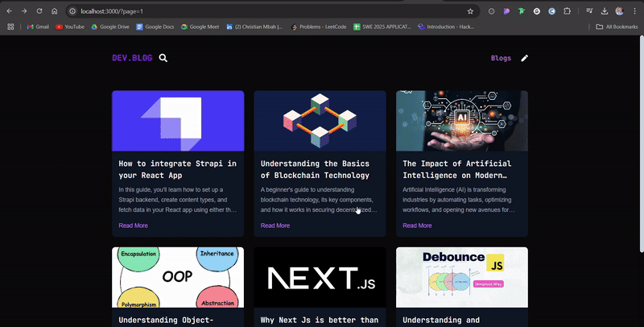Go back with the browser back arrow

point(10,11)
